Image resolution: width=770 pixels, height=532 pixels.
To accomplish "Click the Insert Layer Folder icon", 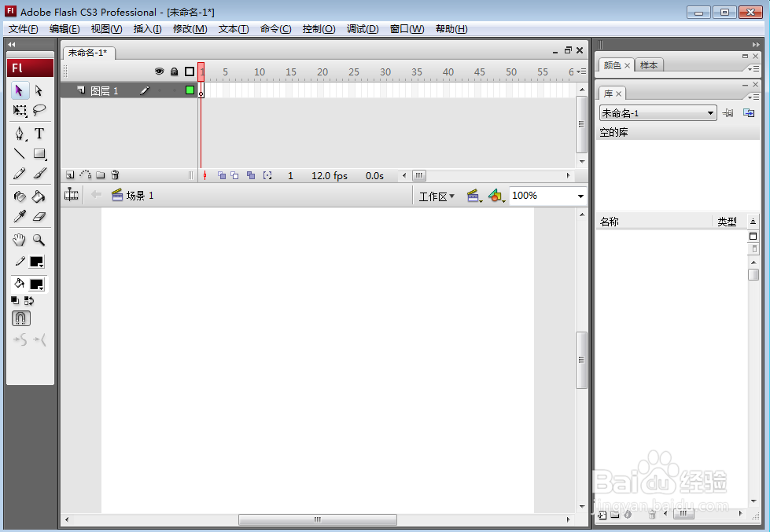I will (x=101, y=174).
